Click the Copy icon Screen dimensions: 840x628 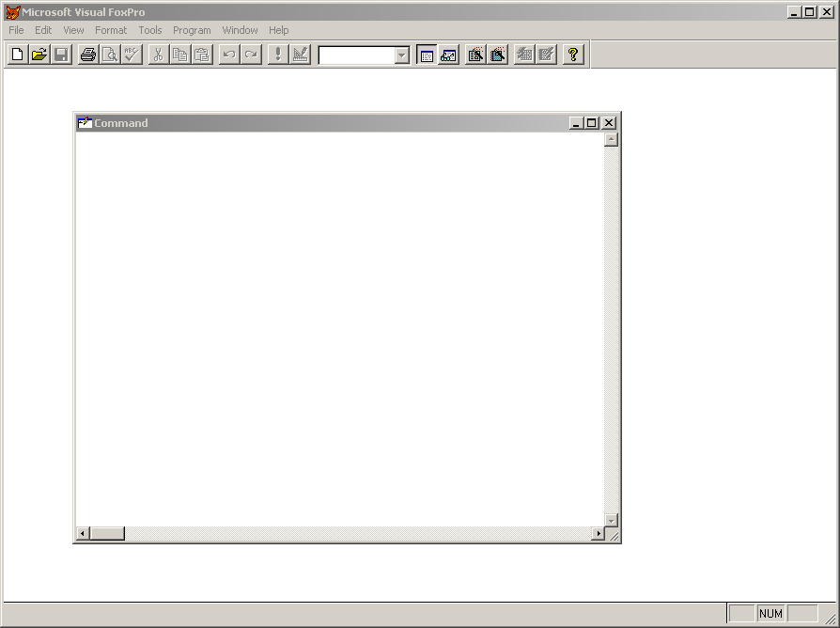tap(180, 55)
